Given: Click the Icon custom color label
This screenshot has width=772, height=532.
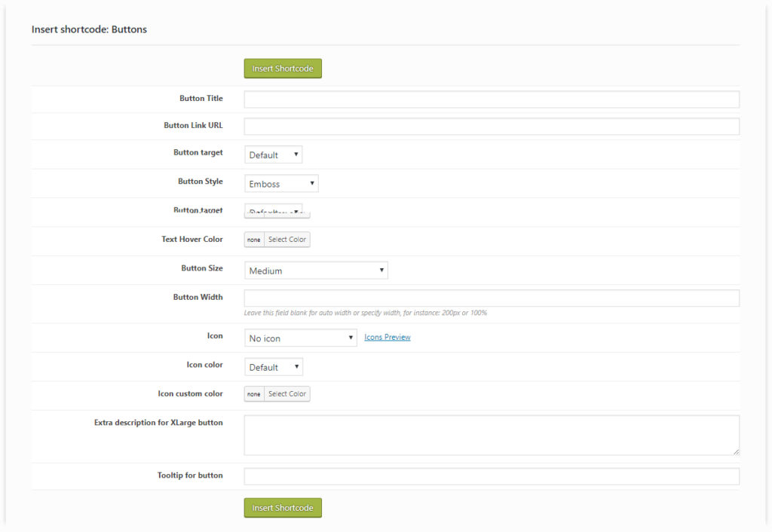Looking at the screenshot, I should 190,393.
